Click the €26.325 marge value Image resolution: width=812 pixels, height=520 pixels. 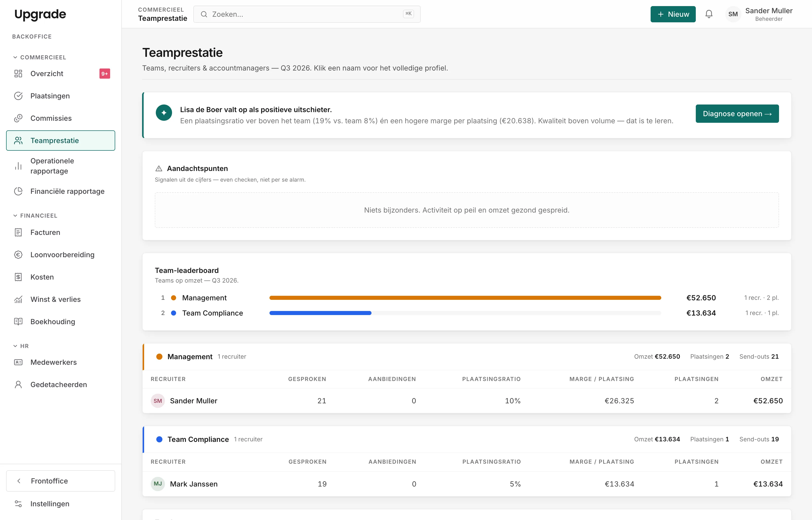tap(619, 401)
